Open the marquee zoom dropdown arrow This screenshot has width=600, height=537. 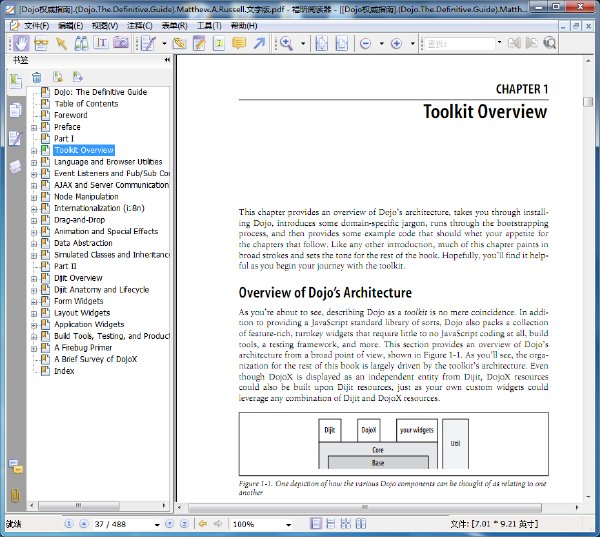click(x=303, y=44)
